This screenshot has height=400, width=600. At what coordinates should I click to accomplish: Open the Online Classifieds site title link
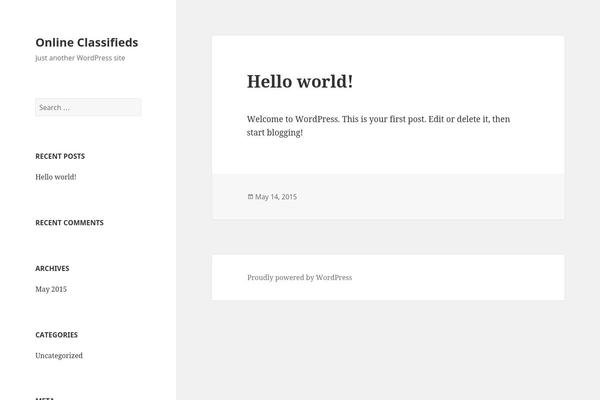coord(86,42)
